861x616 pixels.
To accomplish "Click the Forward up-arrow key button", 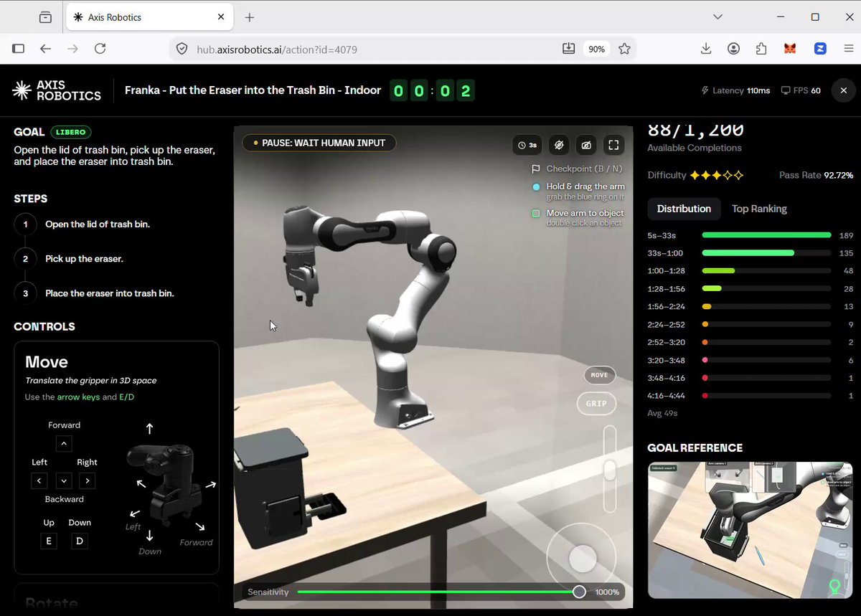I will [64, 444].
